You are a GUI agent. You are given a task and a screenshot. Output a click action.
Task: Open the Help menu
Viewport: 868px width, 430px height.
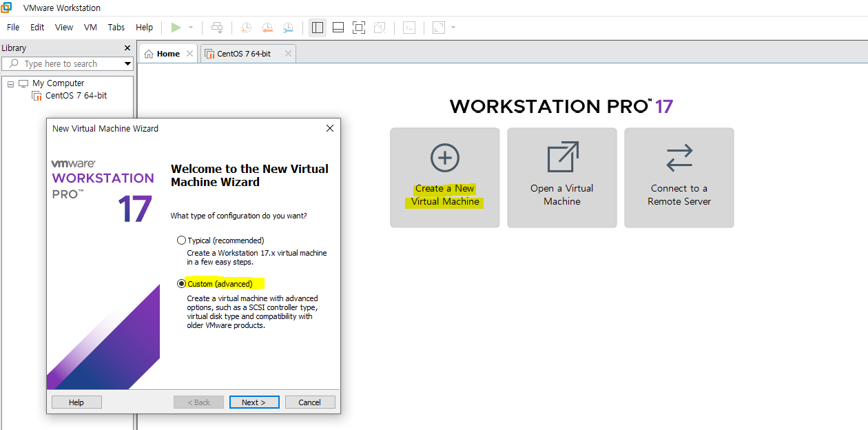tap(145, 28)
